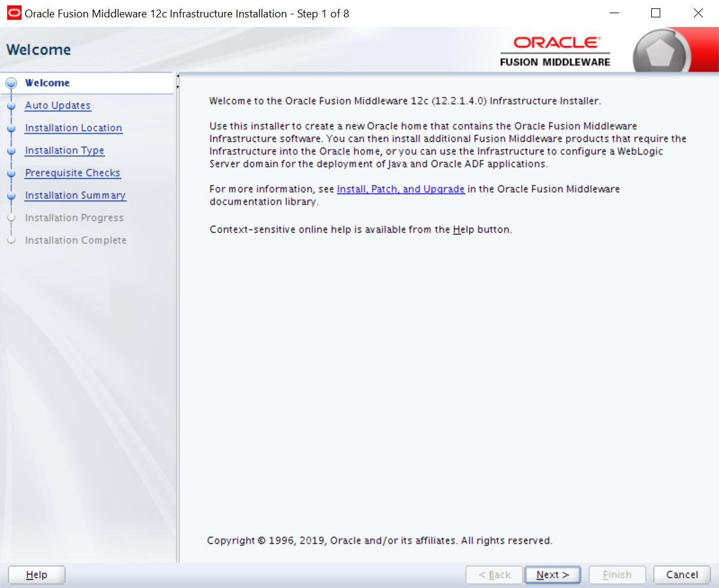719x588 pixels.
Task: Open the Install, Patch, and Upgrade link
Action: (401, 189)
